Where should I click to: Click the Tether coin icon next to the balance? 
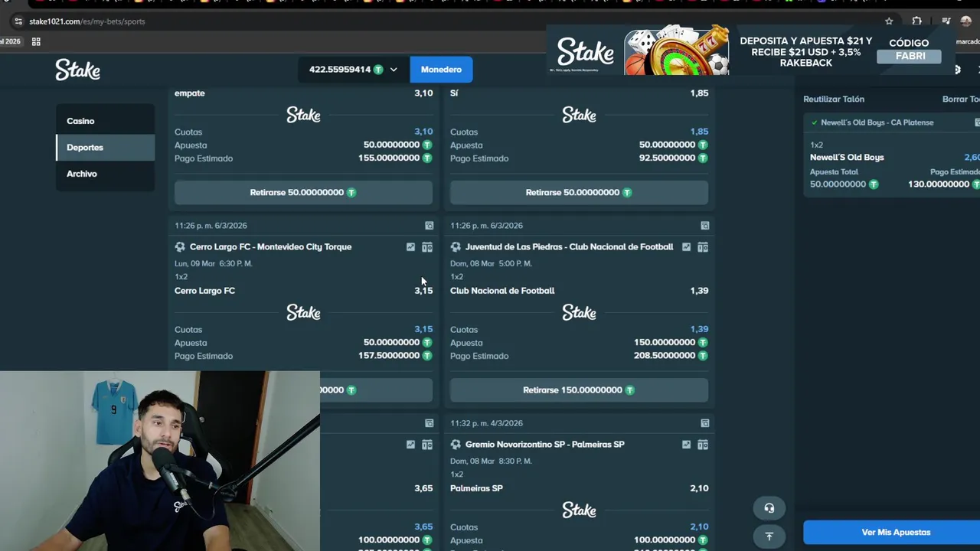tap(377, 70)
